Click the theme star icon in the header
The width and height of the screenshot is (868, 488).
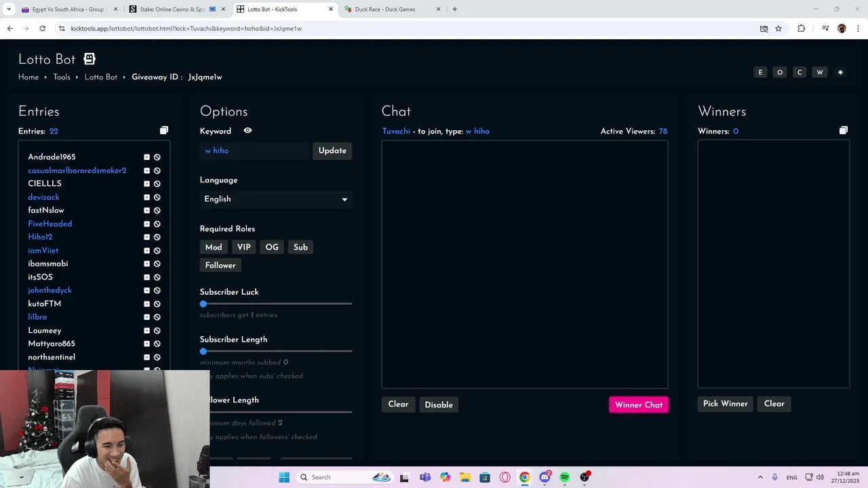[840, 73]
